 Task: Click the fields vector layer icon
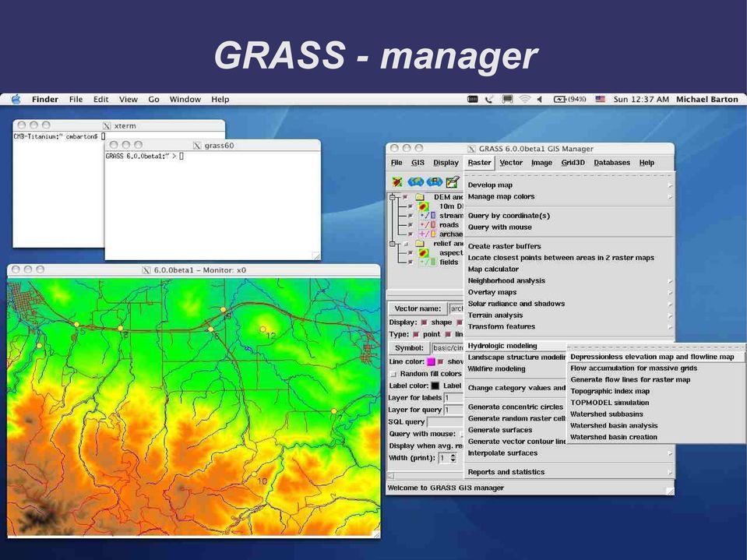tap(428, 262)
